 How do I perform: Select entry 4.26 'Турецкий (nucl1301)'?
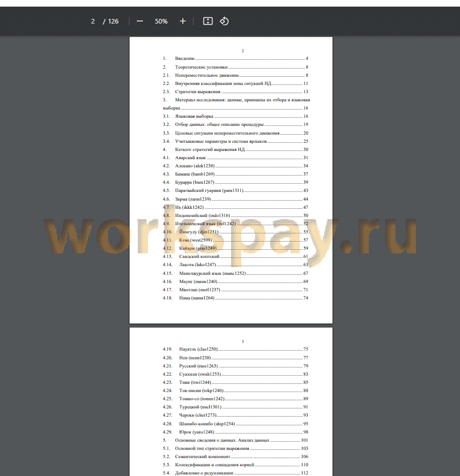236,407
